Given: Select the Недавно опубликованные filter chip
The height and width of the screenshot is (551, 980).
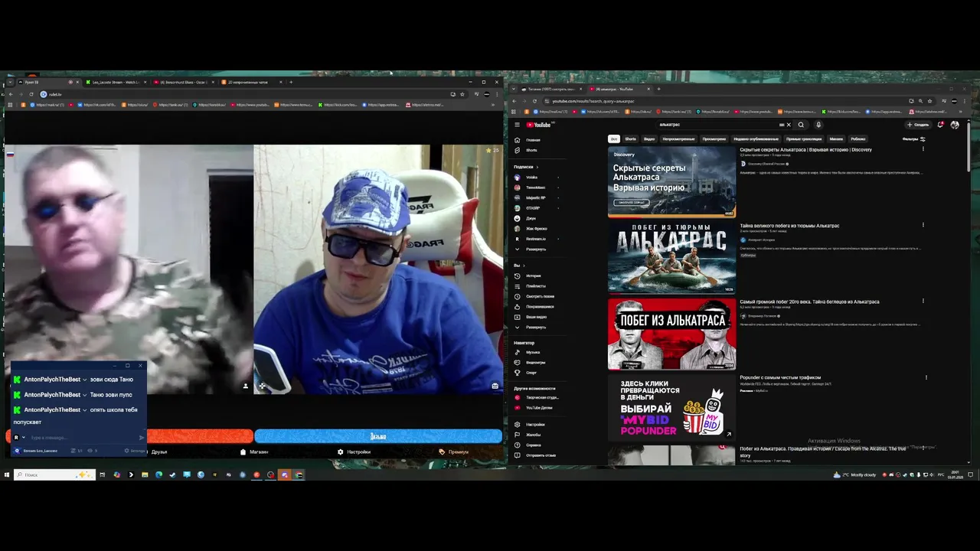Looking at the screenshot, I should 756,139.
